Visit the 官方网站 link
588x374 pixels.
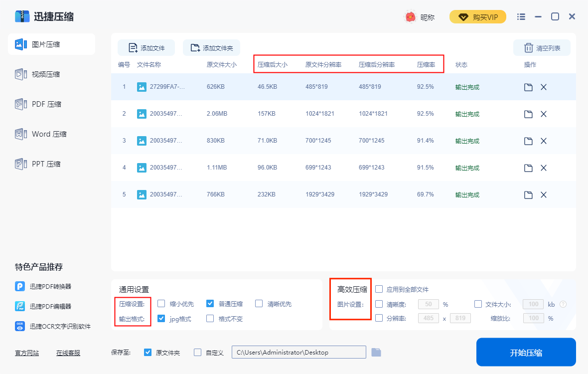coord(26,353)
